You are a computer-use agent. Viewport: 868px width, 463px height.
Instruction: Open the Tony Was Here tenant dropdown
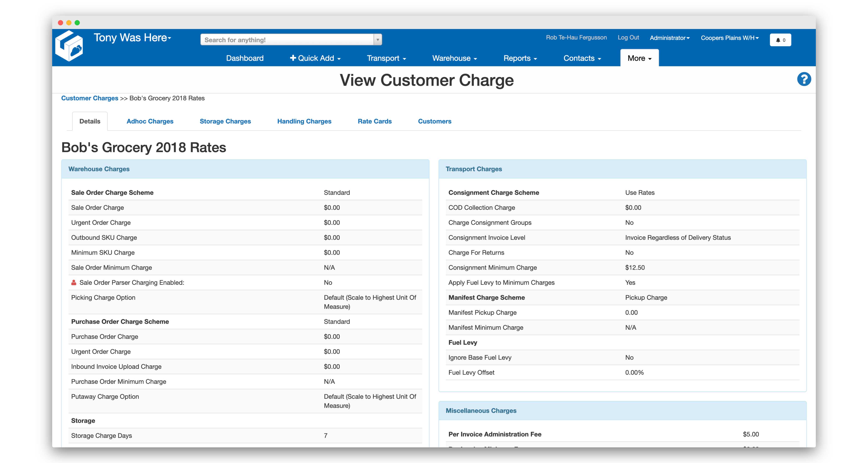tap(132, 38)
